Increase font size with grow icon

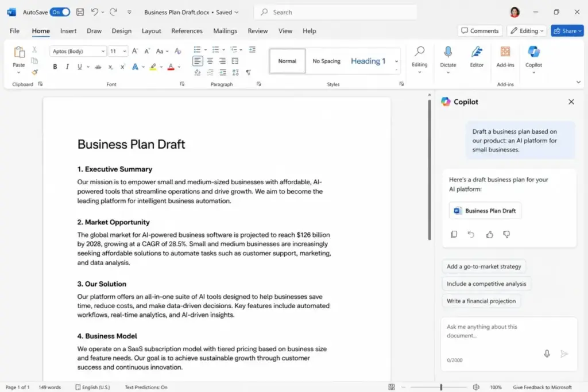[x=135, y=51]
